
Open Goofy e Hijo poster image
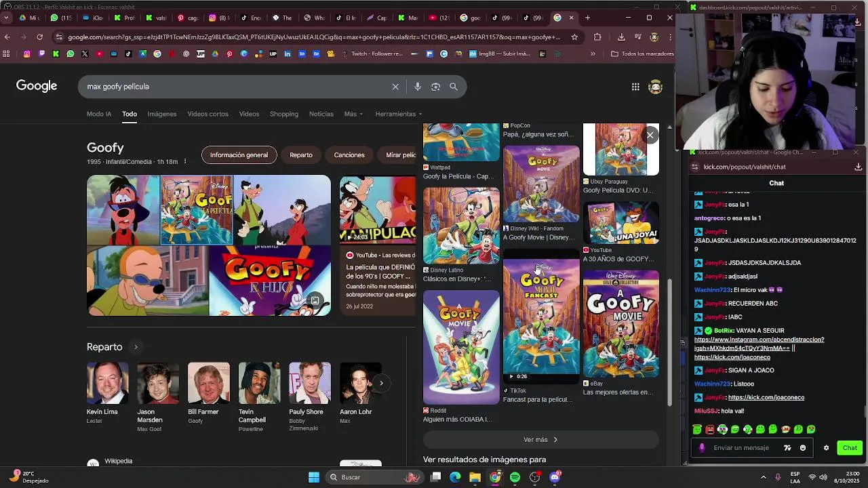pyautogui.click(x=270, y=281)
